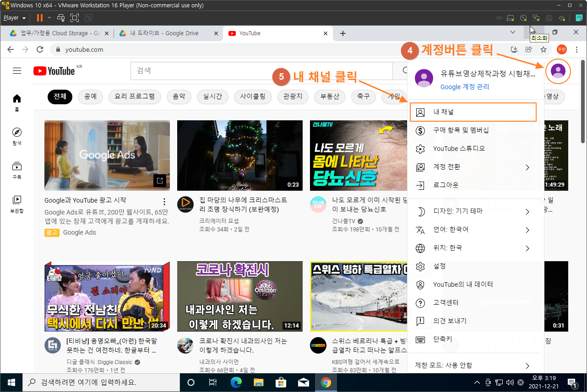Click the Chrome profile badge in toolbar
The width and height of the screenshot is (587, 392).
click(561, 49)
